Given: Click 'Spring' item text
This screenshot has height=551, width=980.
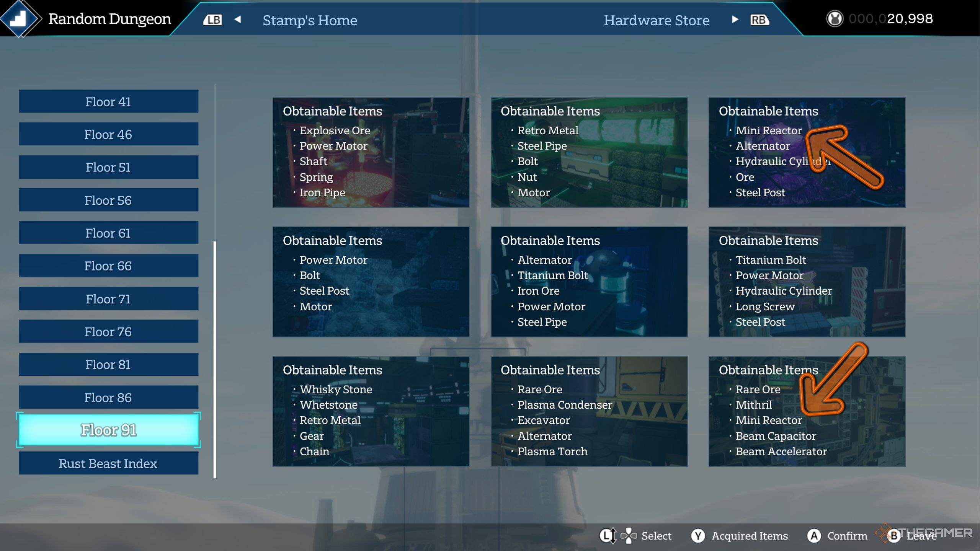Looking at the screenshot, I should [x=316, y=177].
